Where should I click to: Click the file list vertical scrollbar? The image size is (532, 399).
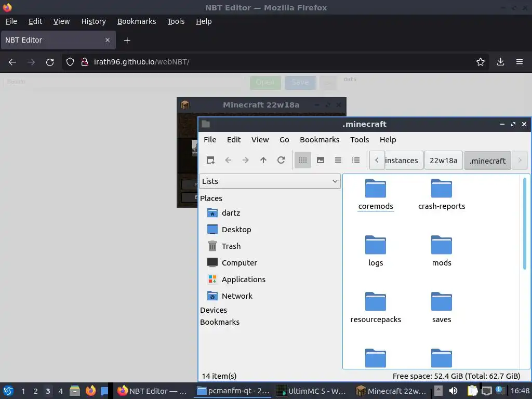[x=525, y=224]
